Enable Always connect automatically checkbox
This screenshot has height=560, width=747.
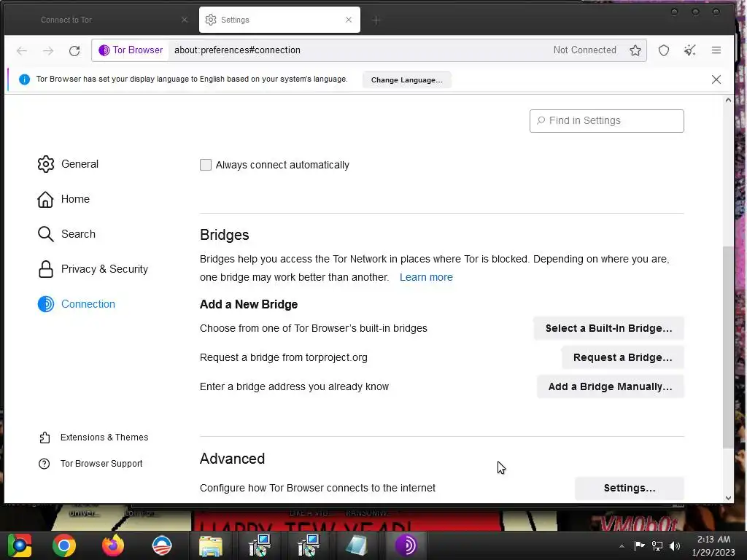click(205, 165)
